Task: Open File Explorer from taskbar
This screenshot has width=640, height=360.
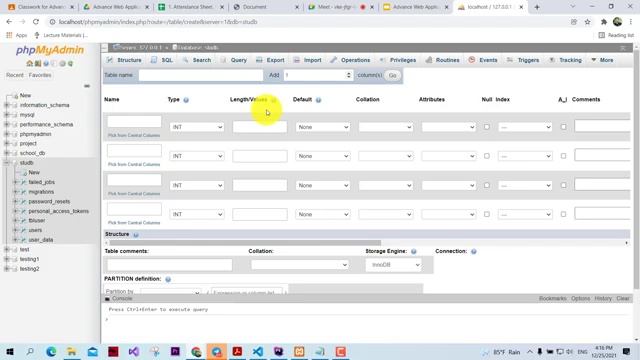Action: pyautogui.click(x=72, y=351)
